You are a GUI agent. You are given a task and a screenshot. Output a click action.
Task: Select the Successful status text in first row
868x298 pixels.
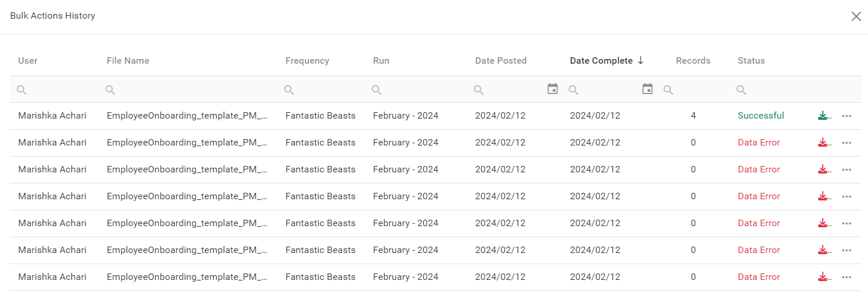coord(761,116)
